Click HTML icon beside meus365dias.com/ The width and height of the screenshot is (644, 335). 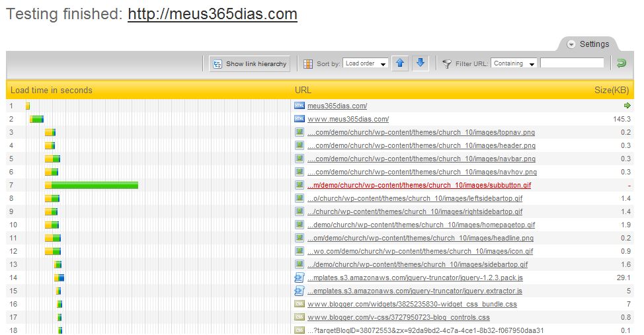point(300,106)
